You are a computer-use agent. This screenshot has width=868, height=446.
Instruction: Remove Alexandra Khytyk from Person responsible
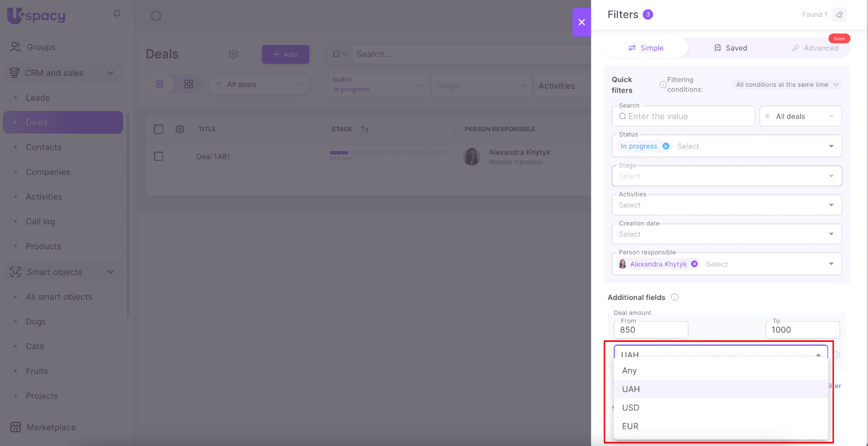pyautogui.click(x=694, y=264)
